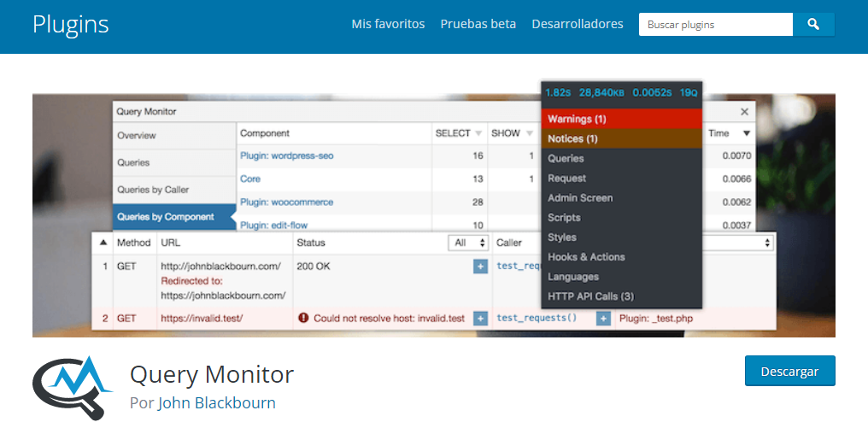868x428 pixels.
Task: Sort by the up-arrow column header
Action: coord(103,243)
